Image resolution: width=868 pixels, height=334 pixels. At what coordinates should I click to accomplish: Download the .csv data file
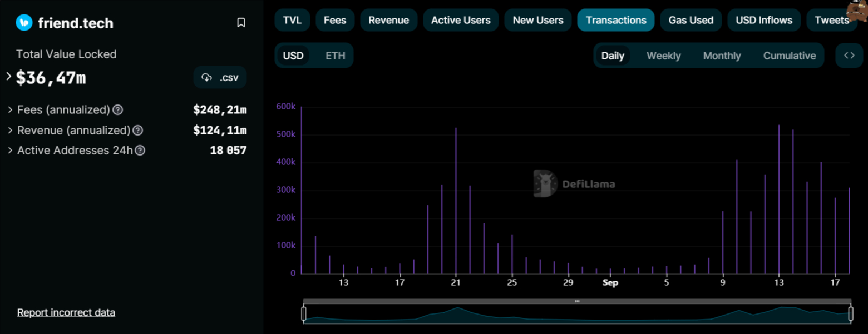coord(220,78)
